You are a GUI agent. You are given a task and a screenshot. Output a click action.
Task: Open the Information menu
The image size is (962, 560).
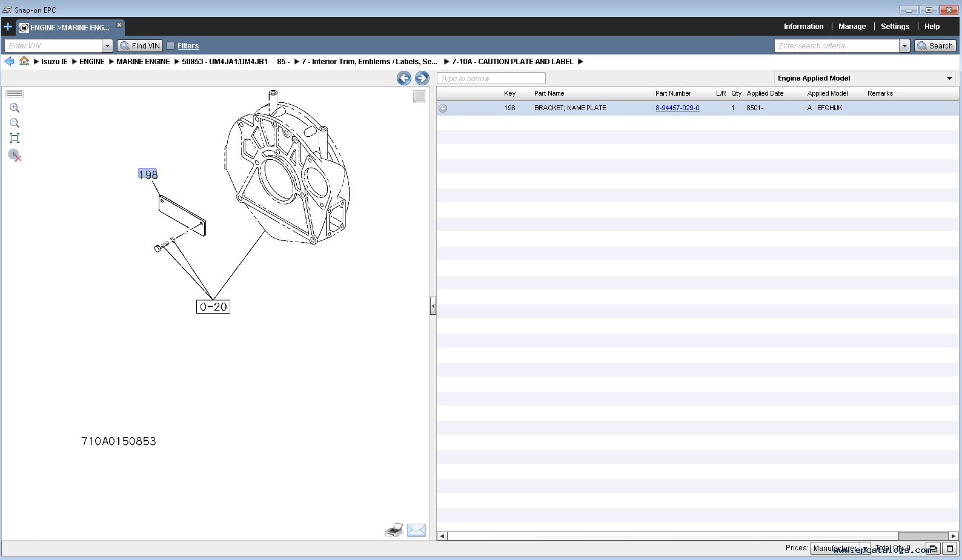(803, 27)
